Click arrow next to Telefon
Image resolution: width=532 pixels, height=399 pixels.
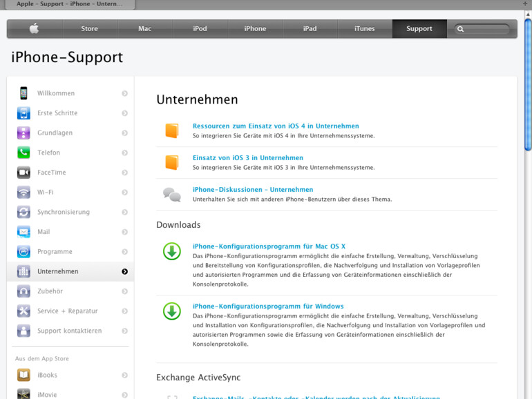click(x=125, y=153)
